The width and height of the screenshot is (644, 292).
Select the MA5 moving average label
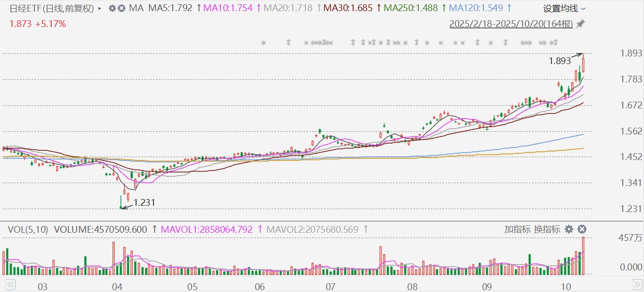(x=170, y=8)
